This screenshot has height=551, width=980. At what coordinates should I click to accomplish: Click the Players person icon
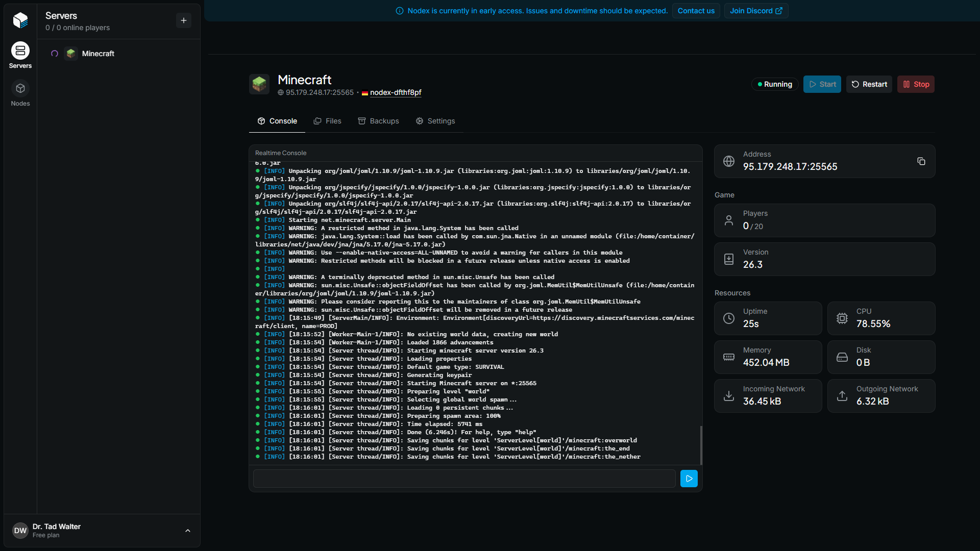pyautogui.click(x=729, y=220)
